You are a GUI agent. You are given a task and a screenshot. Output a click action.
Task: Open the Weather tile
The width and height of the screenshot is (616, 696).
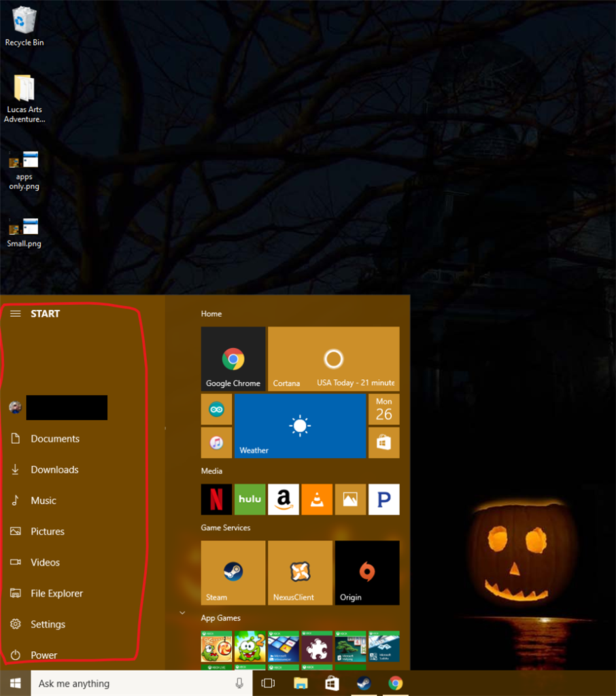[300, 426]
